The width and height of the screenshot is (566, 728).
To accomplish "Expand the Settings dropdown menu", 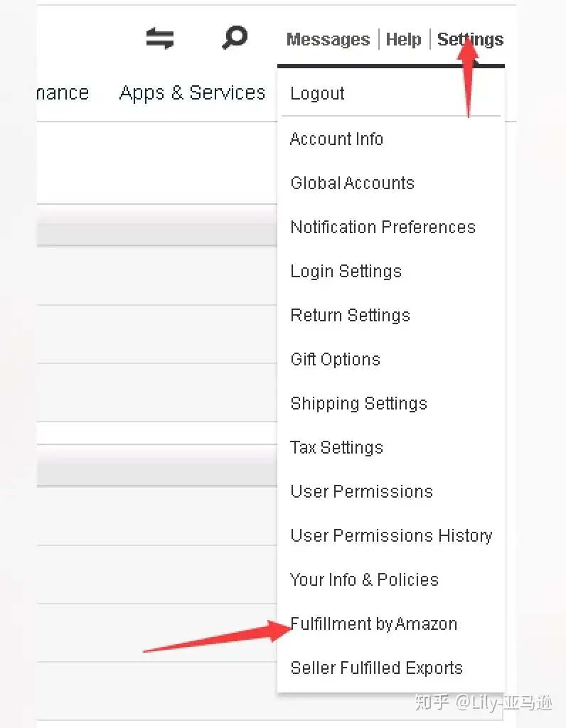I will [470, 40].
